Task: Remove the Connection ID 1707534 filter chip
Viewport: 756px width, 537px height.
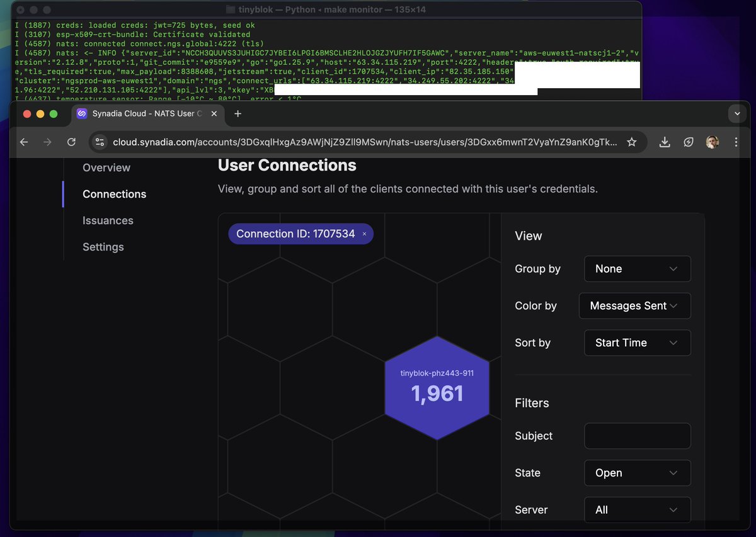Action: (364, 234)
